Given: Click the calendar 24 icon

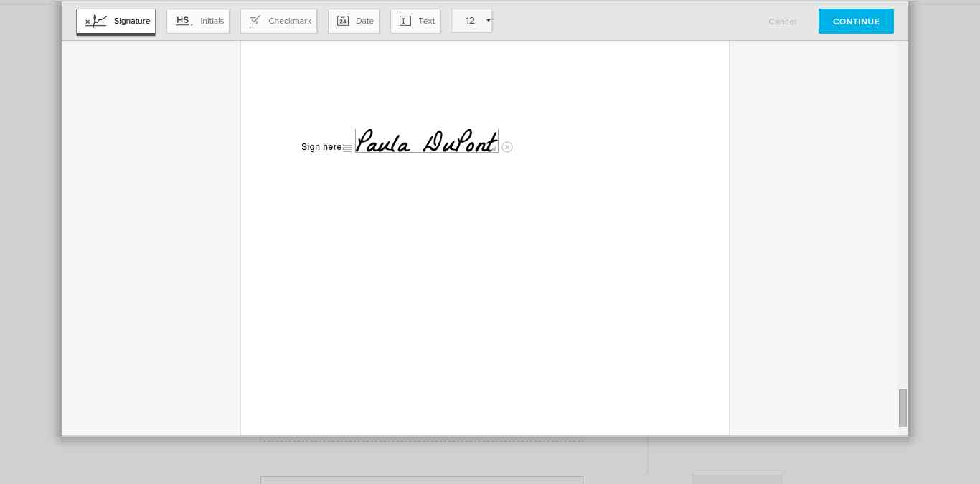Looking at the screenshot, I should (x=343, y=21).
